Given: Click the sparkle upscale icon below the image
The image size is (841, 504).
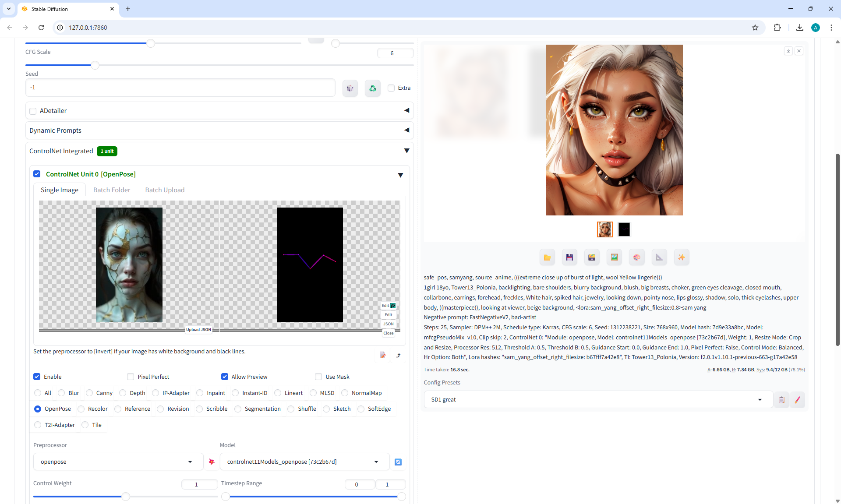Looking at the screenshot, I should click(x=681, y=257).
